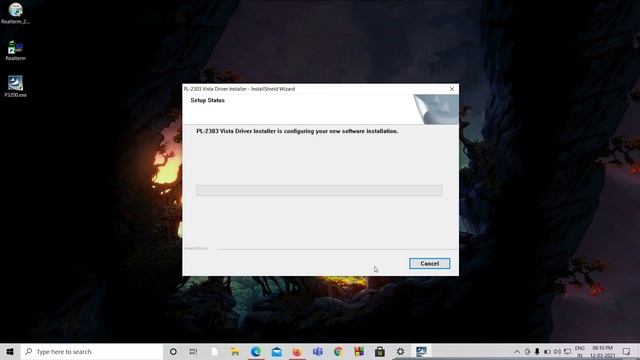Switch the ENG input language indicator
The image size is (640, 360).
coord(580,351)
